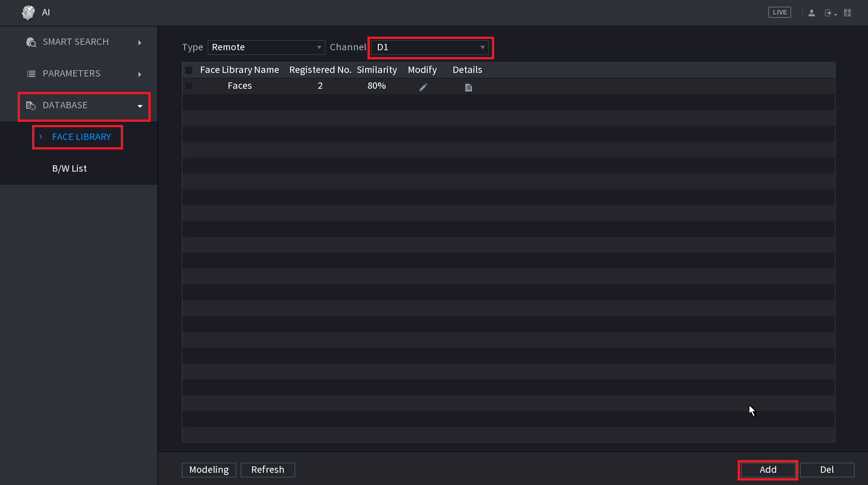
Task: Click the pencil Modify icon for Faces
Action: click(x=423, y=87)
